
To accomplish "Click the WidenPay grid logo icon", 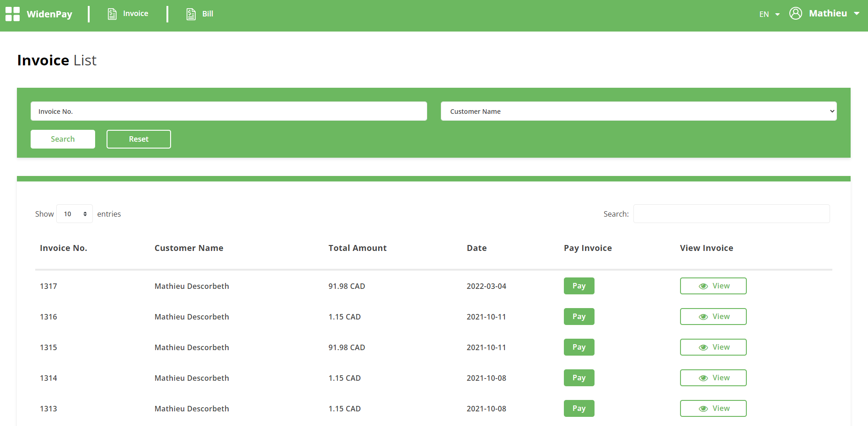I will pos(12,14).
